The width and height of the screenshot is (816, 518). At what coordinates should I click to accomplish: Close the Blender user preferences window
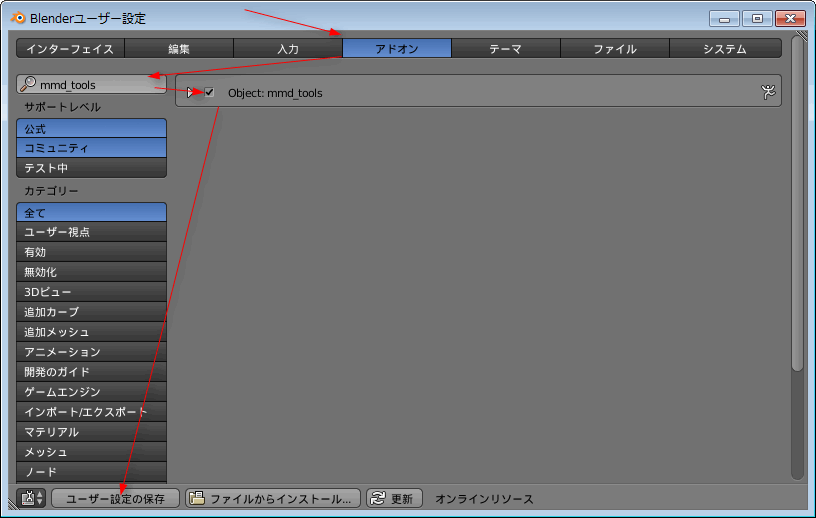[x=790, y=19]
